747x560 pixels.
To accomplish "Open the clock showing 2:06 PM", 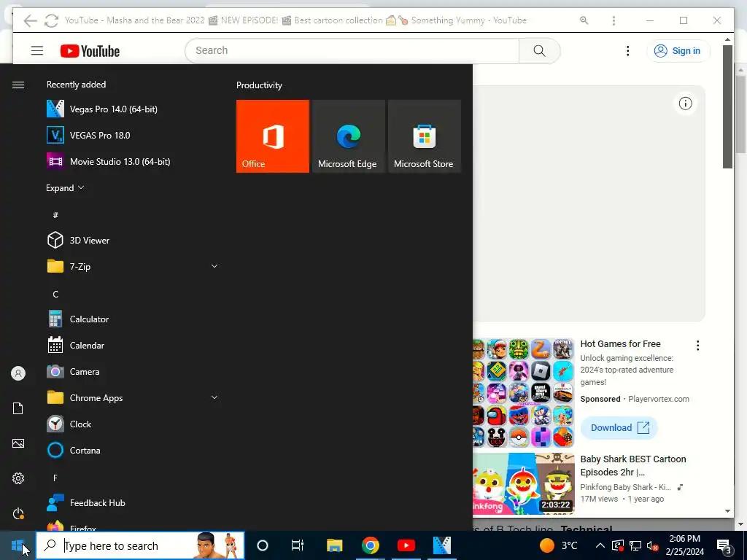I will [x=684, y=545].
